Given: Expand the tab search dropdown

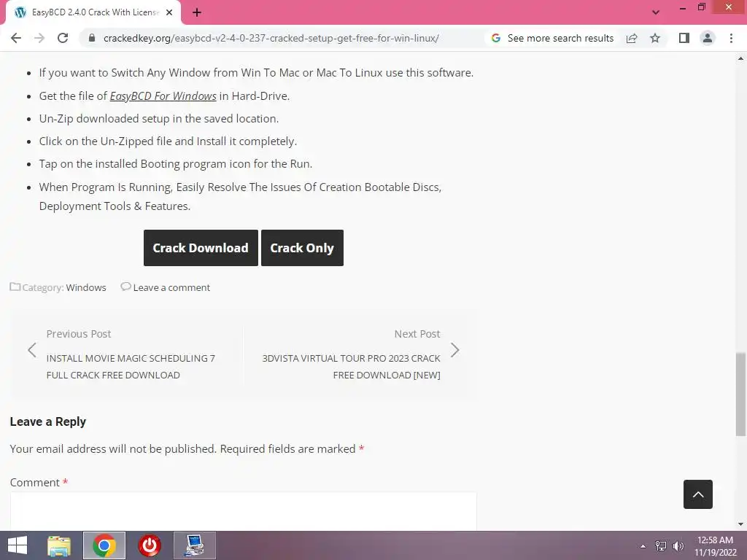Looking at the screenshot, I should point(656,12).
